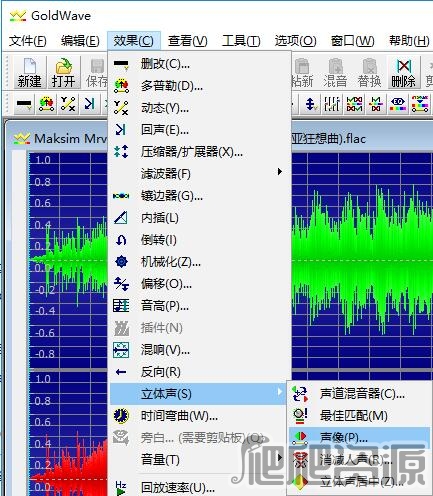Open the 选项(O) menu
Image resolution: width=433 pixels, height=496 pixels.
[x=295, y=41]
